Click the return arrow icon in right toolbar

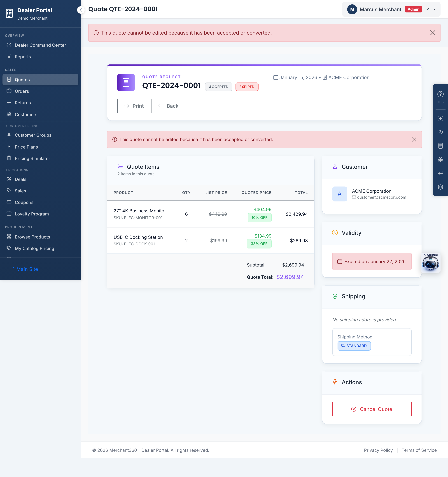440,173
